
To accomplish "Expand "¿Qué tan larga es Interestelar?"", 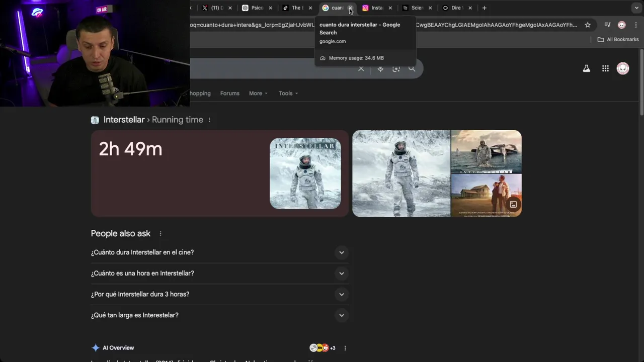I will tap(219, 315).
